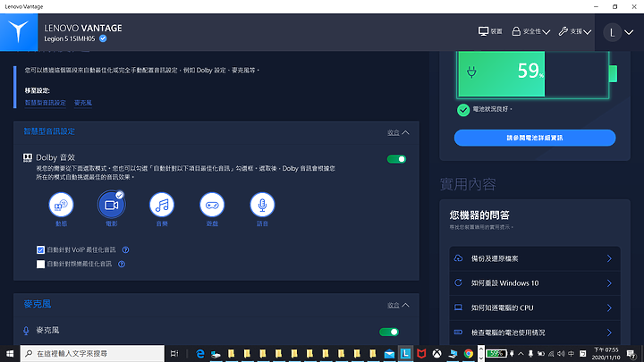Click the taskbar clock 下午 07:55

[606, 353]
